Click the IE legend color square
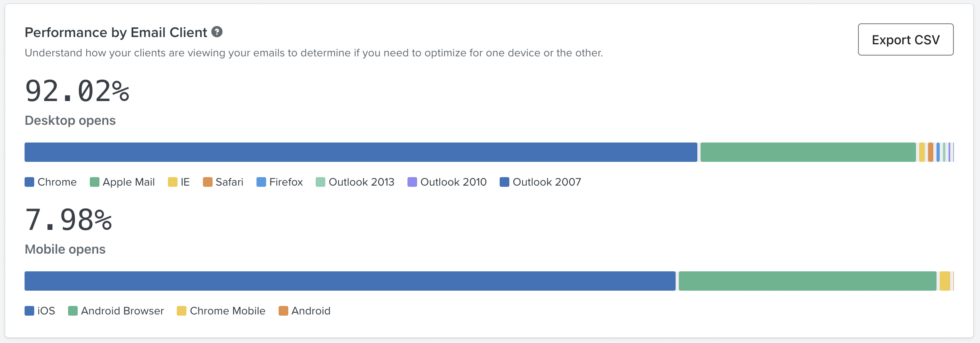Image resolution: width=980 pixels, height=343 pixels. click(173, 182)
